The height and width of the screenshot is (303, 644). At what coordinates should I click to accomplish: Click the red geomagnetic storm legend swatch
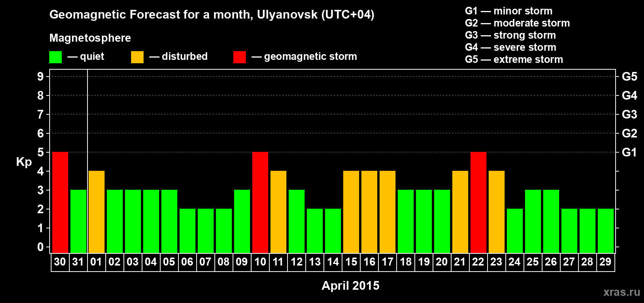point(239,57)
